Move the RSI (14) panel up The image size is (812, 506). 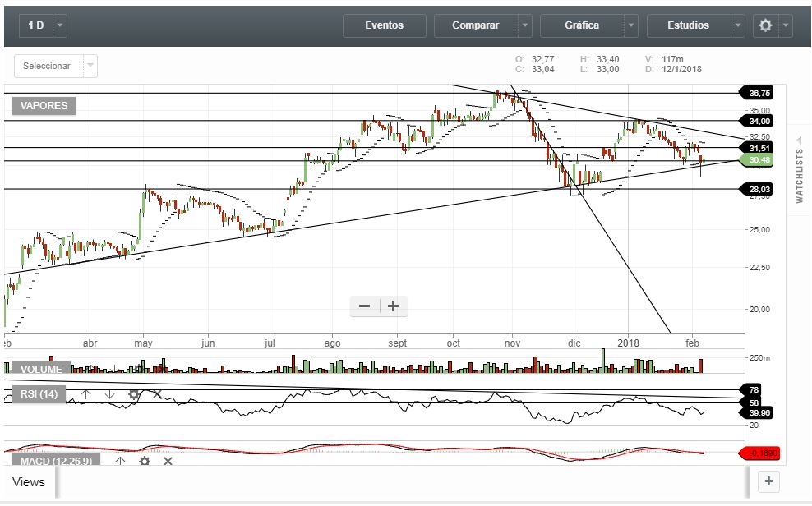[x=86, y=395]
